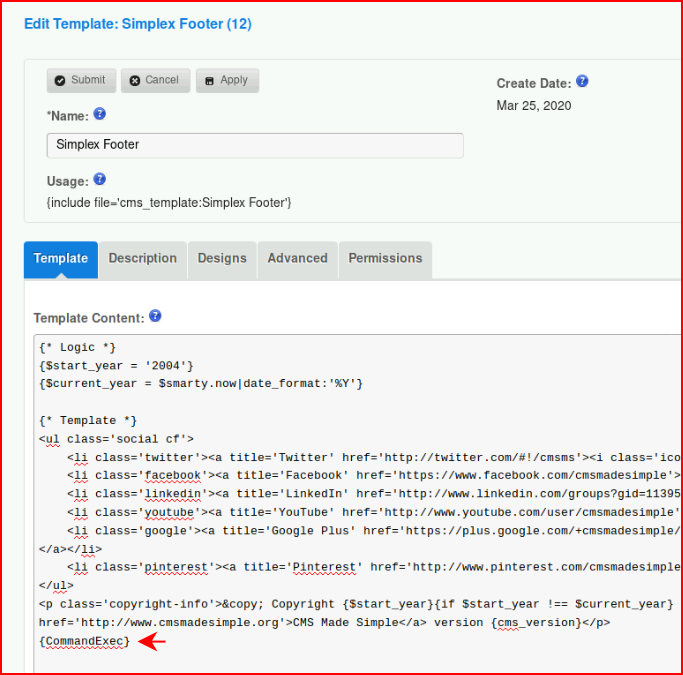Click the {* Logic *} comment line
The width and height of the screenshot is (683, 675).
coord(78,347)
